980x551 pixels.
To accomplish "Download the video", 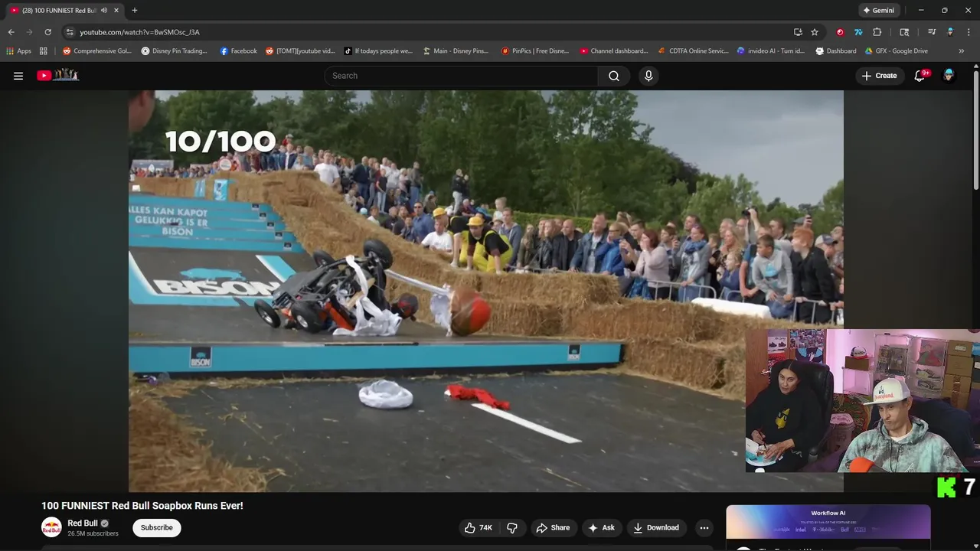I will [656, 527].
